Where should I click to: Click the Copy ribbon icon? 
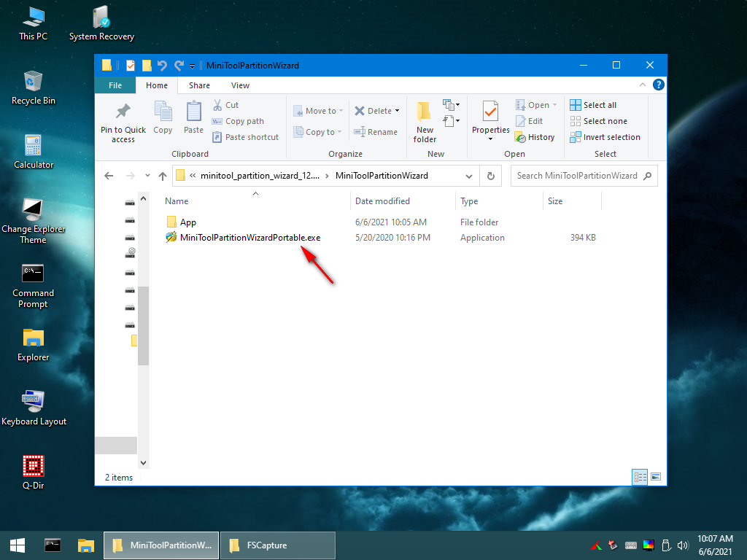point(163,117)
